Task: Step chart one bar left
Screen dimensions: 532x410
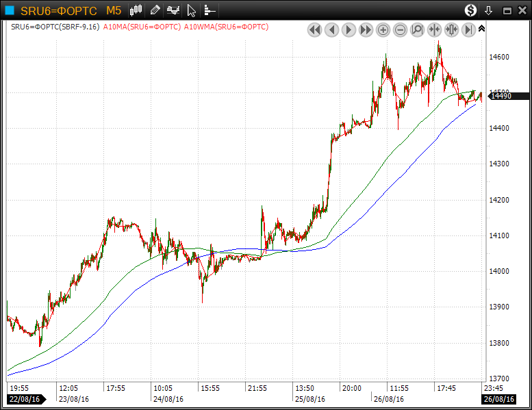Action: tap(331, 29)
